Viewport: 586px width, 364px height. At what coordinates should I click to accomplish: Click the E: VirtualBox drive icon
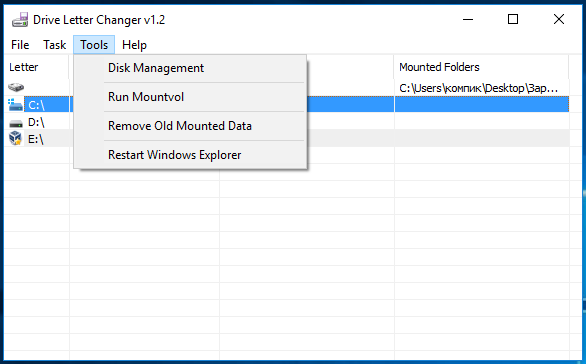[x=15, y=139]
